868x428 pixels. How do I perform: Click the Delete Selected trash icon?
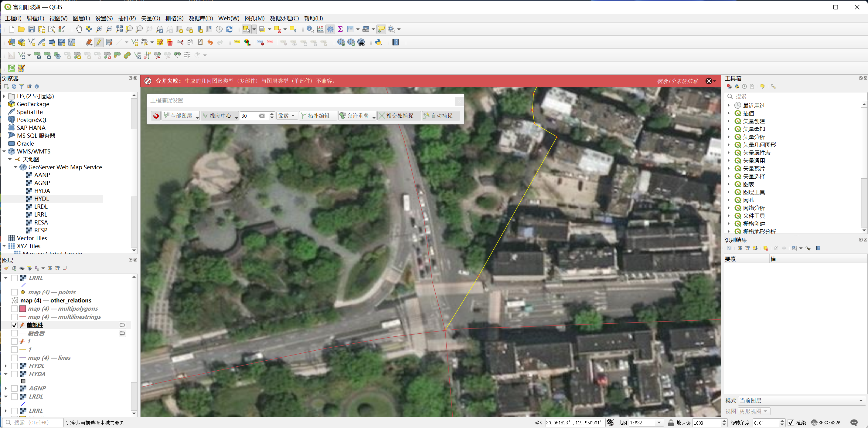[170, 42]
